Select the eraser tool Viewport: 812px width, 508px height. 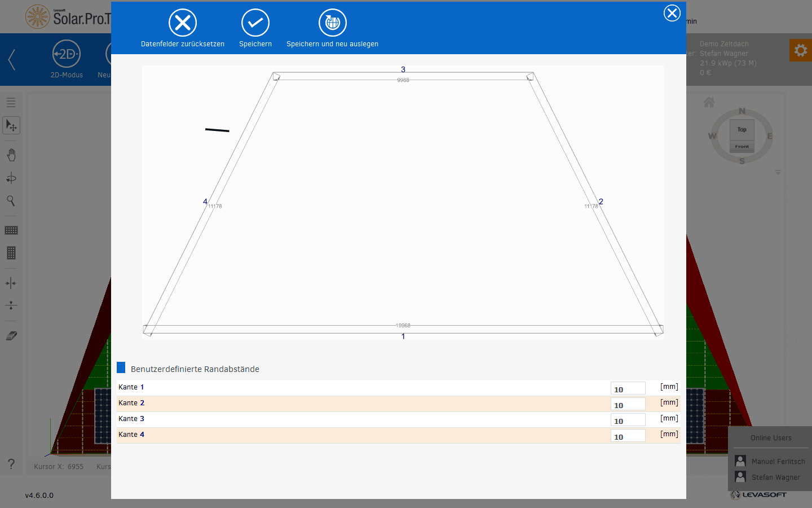click(11, 336)
